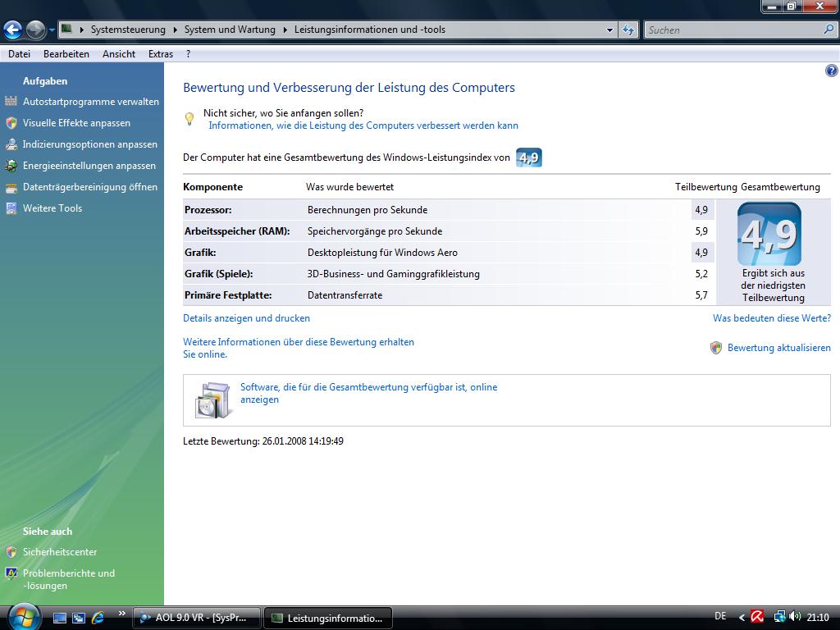Click the Indizierungsoptionen anpassen icon

coord(11,144)
